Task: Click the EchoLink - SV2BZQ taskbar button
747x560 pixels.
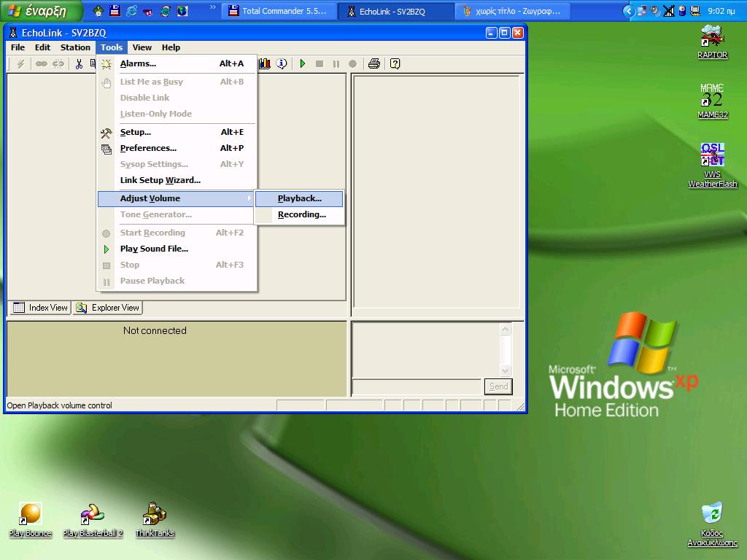Action: tap(395, 11)
